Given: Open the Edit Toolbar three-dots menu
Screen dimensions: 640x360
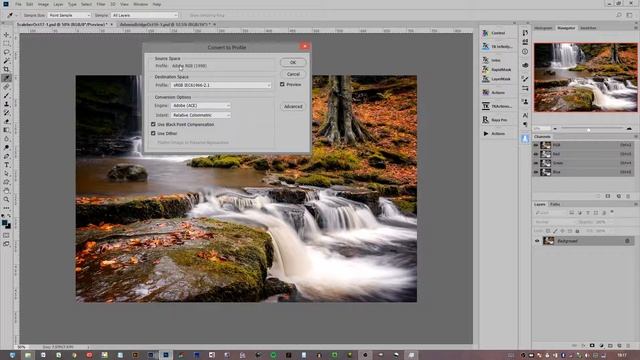Looking at the screenshot, I should point(6,208).
